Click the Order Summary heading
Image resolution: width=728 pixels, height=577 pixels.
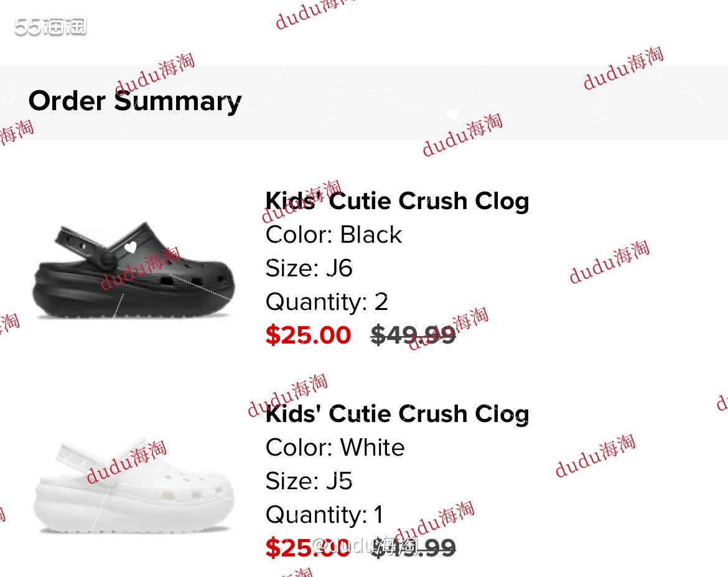pos(134,101)
